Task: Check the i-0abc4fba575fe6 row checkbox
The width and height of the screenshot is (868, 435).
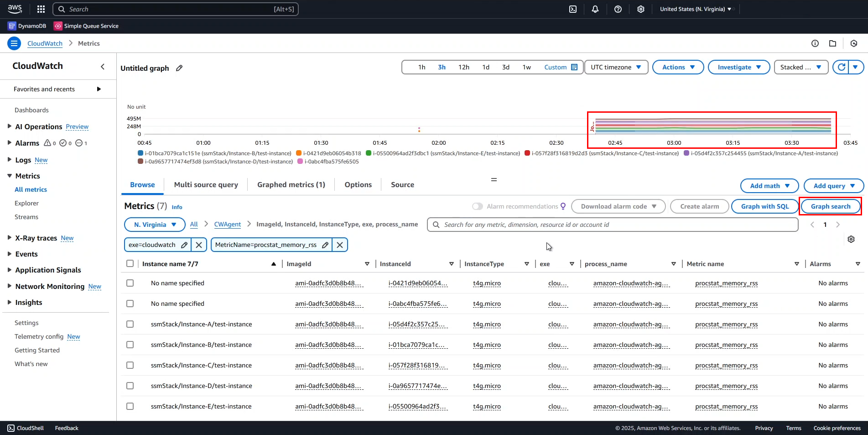Action: click(130, 304)
